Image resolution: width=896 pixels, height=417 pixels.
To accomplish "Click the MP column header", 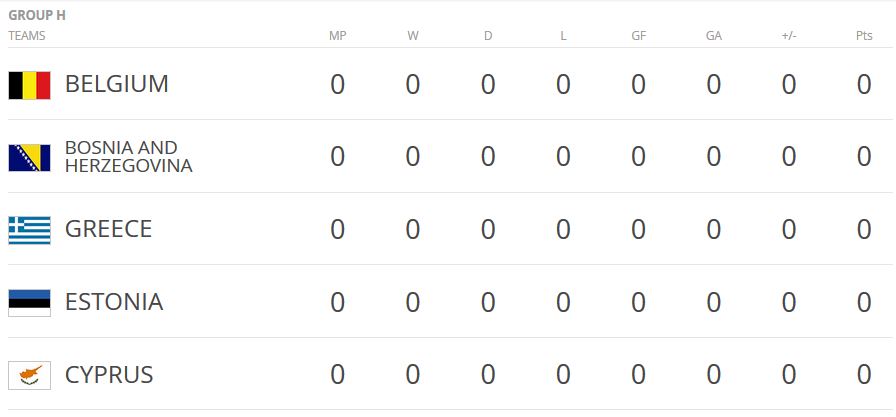I will coord(337,36).
